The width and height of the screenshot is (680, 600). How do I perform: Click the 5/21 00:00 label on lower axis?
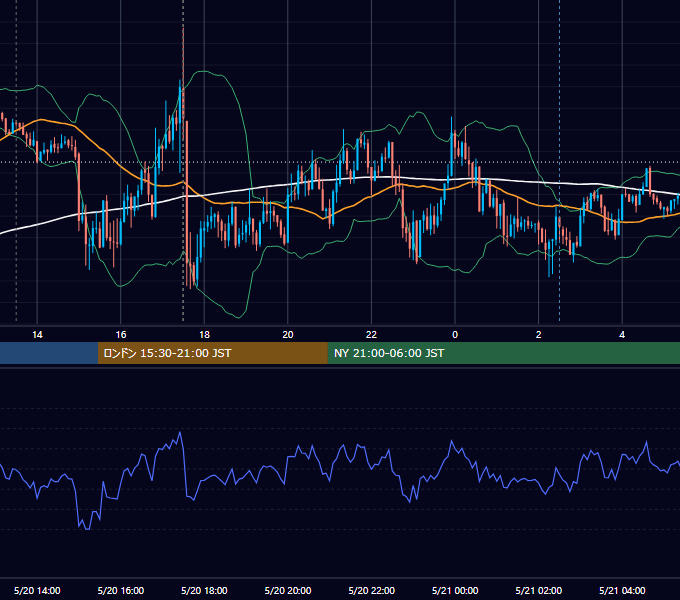[455, 590]
